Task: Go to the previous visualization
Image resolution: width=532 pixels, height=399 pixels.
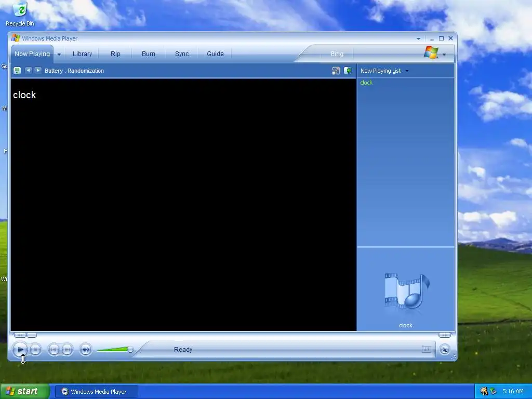Action: 28,71
